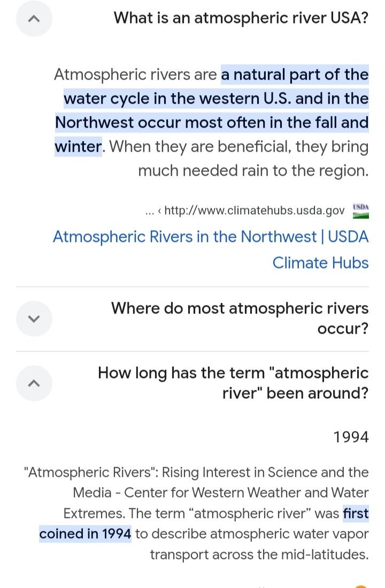
Task: Click the unhighlighted "Atmospheric rivers are" opening text
Action: coord(135,74)
